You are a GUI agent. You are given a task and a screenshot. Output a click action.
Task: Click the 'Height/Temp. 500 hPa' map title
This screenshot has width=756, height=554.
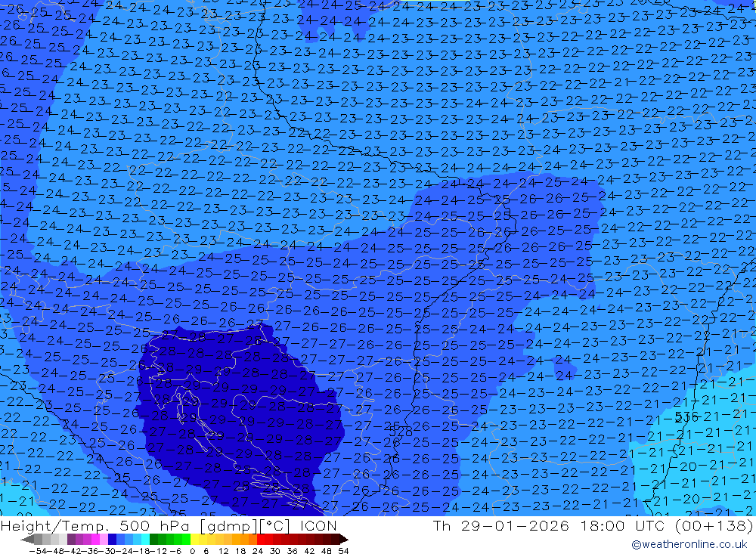click(x=97, y=525)
